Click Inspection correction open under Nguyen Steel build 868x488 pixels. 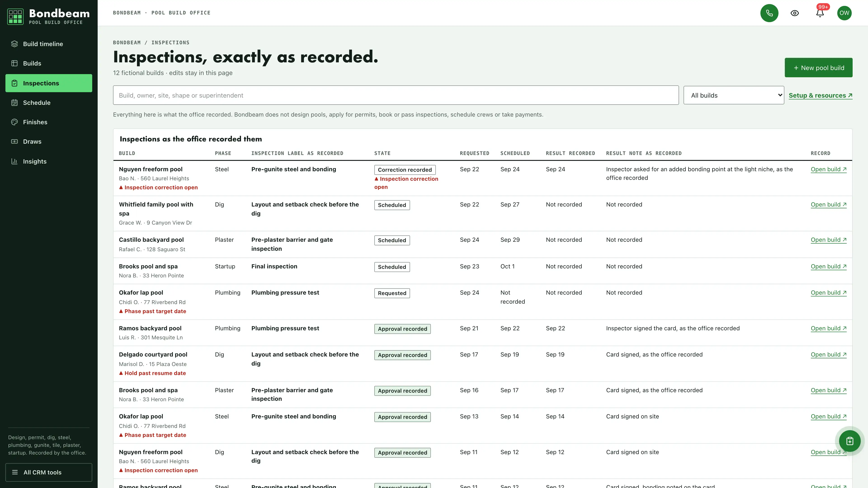point(158,187)
